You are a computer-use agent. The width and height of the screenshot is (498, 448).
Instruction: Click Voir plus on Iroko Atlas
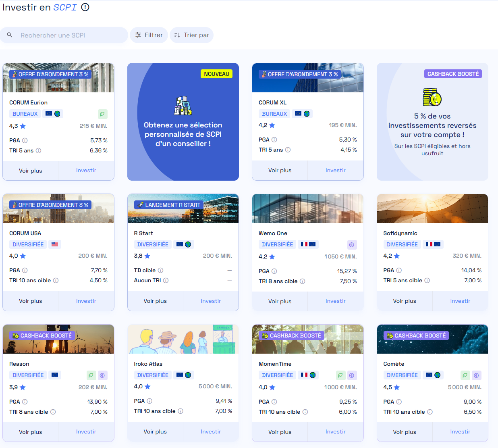[155, 431]
